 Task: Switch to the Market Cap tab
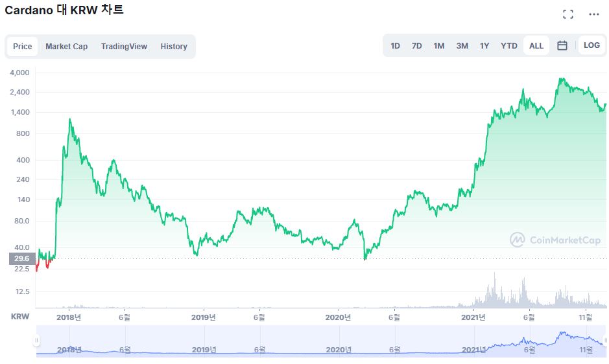coord(66,47)
